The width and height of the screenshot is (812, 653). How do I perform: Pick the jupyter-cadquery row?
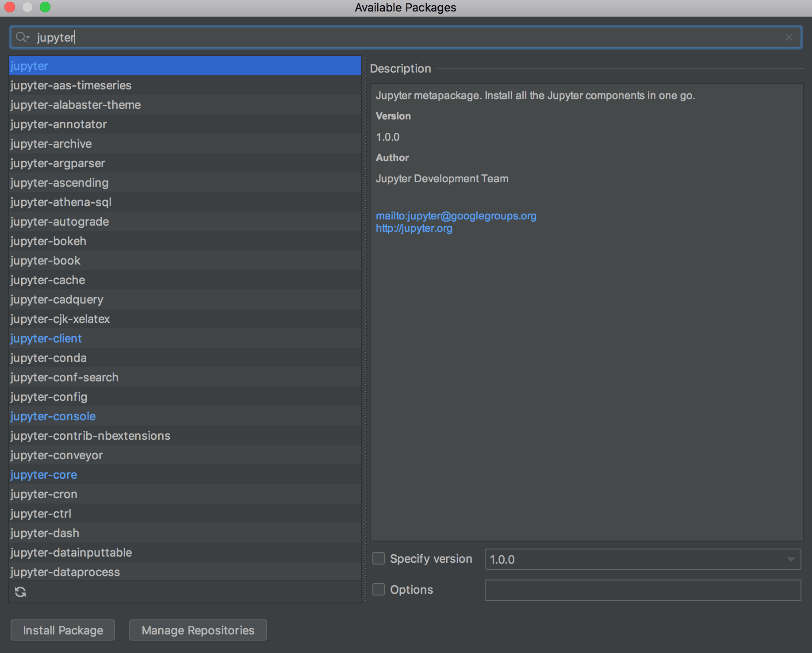[185, 299]
